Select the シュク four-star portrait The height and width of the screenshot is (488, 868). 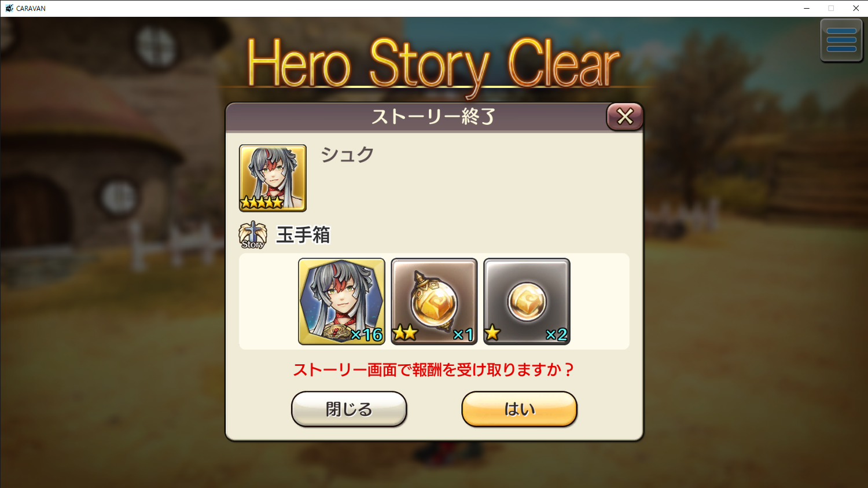(x=273, y=178)
